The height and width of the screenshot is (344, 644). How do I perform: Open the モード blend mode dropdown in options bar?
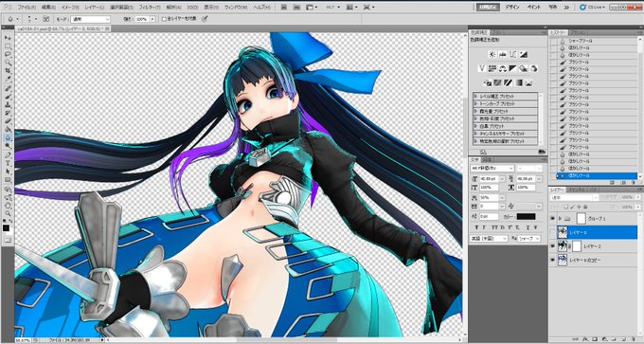90,19
